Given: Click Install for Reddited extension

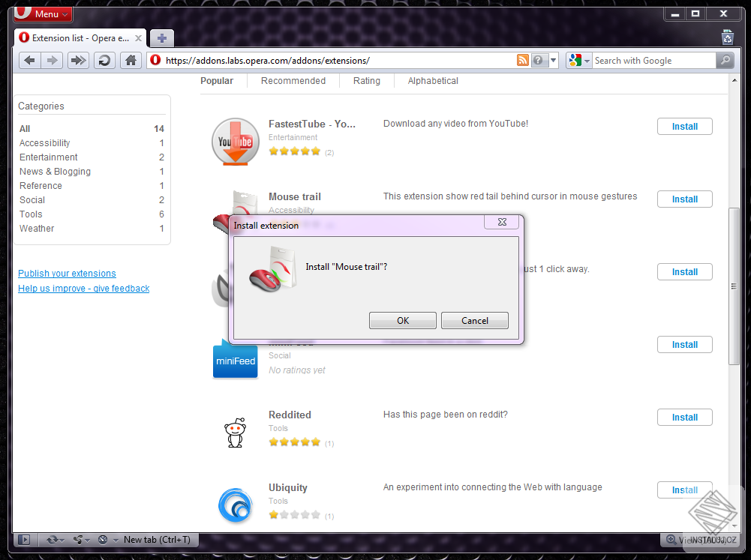Looking at the screenshot, I should [684, 418].
